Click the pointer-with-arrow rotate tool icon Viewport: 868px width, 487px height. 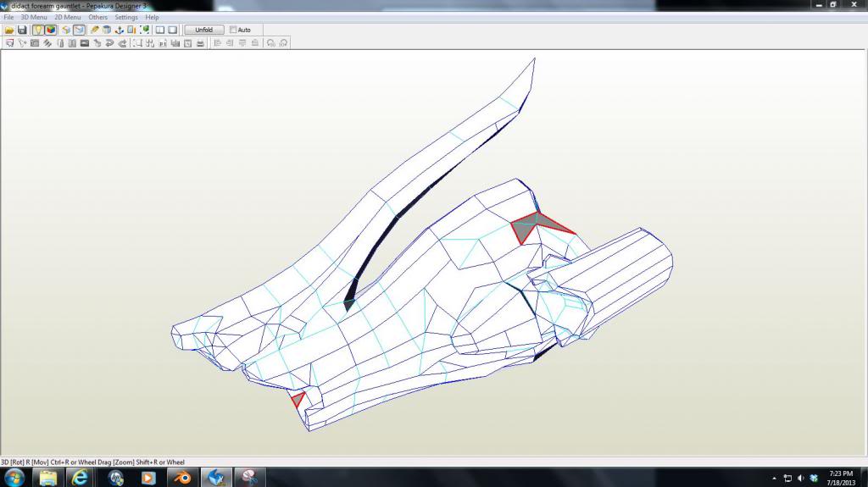click(22, 43)
